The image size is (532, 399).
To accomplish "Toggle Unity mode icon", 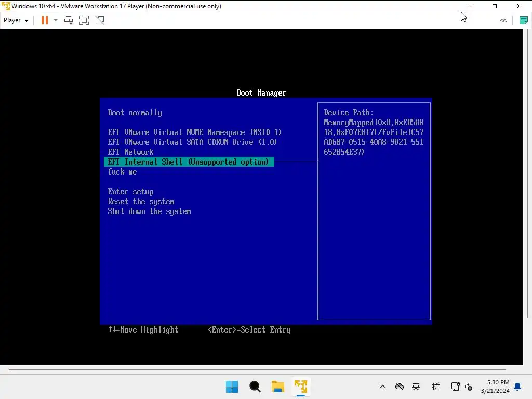I will 100,20.
